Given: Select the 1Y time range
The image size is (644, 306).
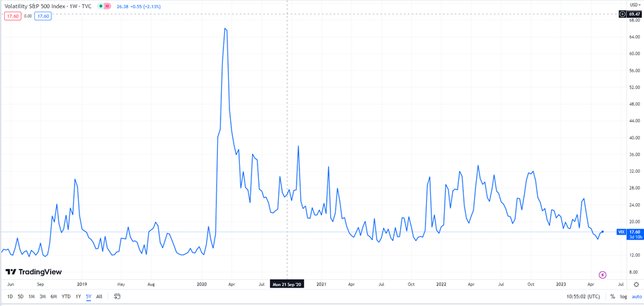Looking at the screenshot, I should tap(79, 296).
